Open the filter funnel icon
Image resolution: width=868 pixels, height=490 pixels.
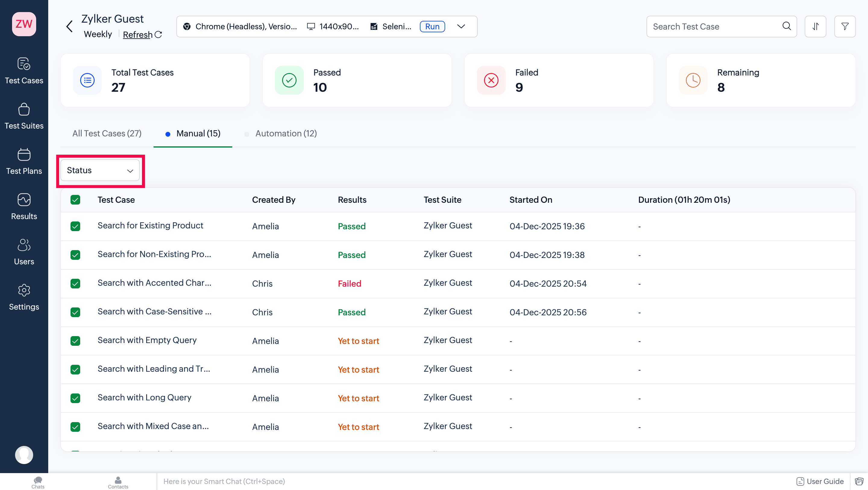(844, 26)
